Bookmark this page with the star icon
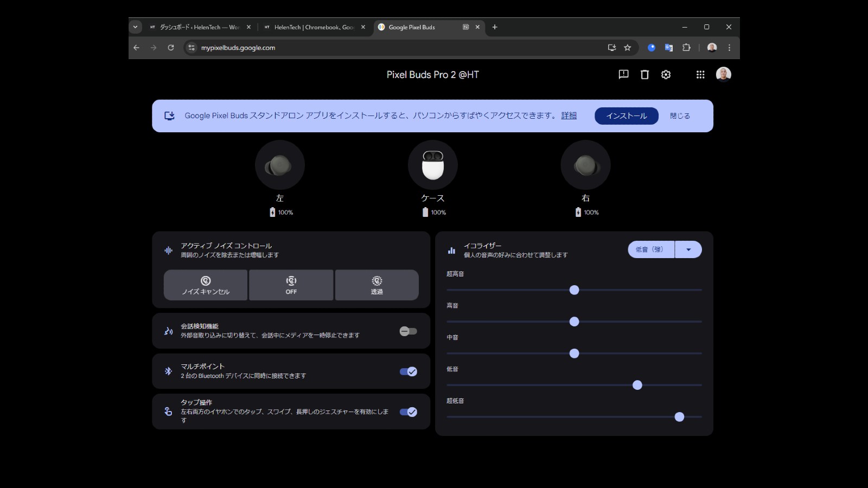Viewport: 868px width, 488px height. 628,48
